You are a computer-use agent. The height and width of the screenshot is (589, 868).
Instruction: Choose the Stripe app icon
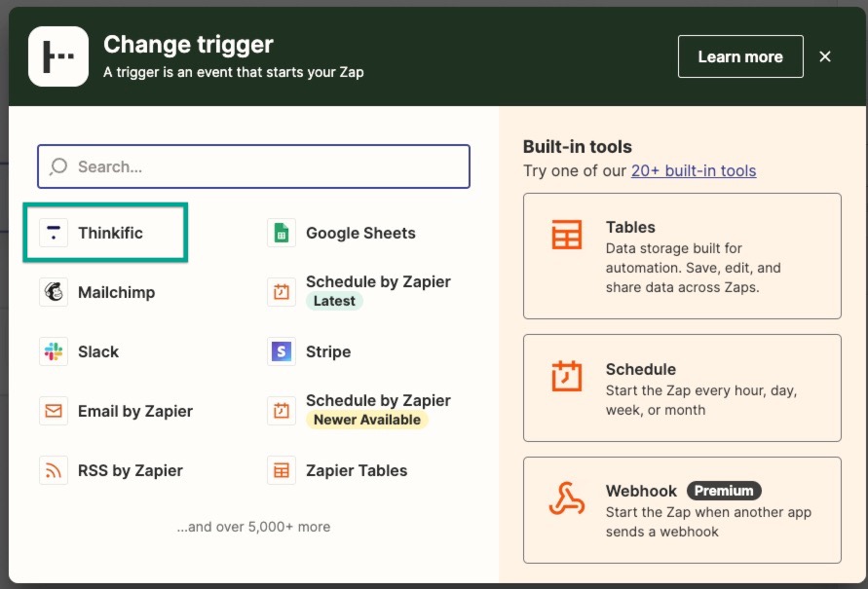(282, 351)
